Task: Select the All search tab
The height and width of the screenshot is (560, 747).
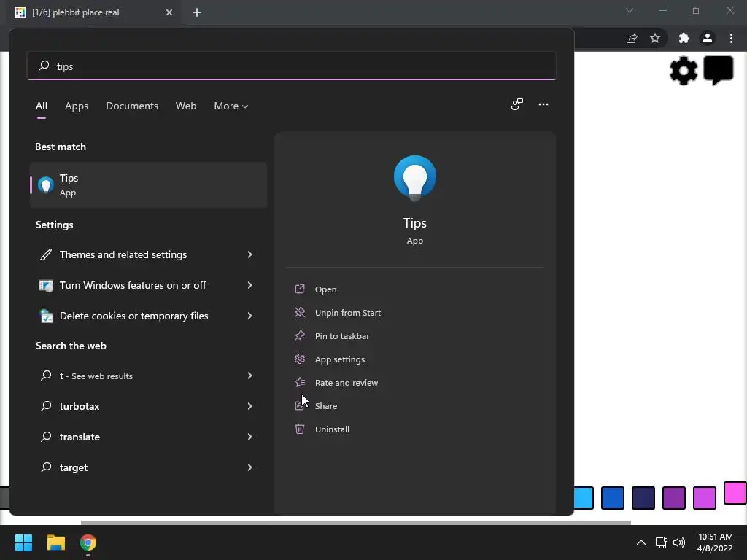Action: [42, 106]
